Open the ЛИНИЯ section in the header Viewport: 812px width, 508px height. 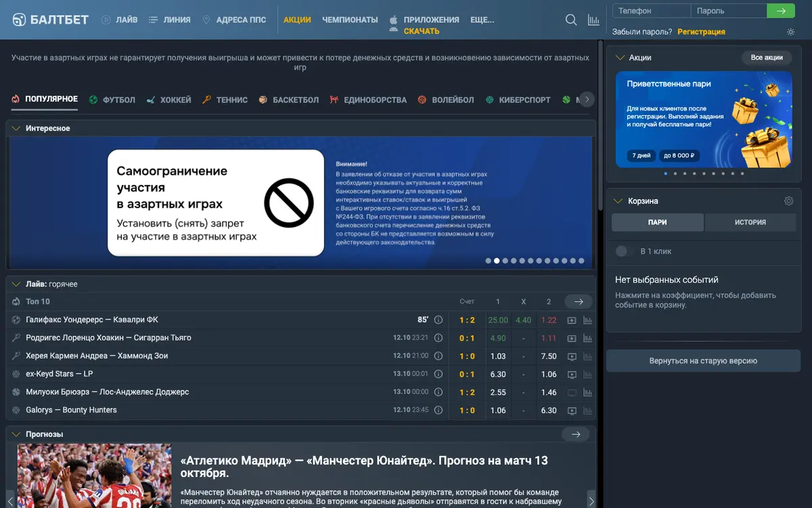[x=170, y=20]
